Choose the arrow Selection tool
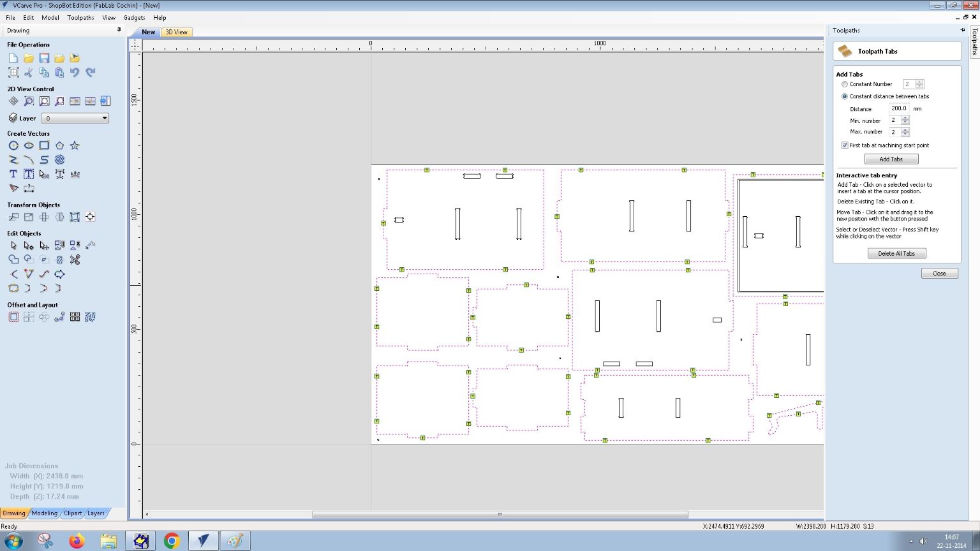 tap(13, 245)
